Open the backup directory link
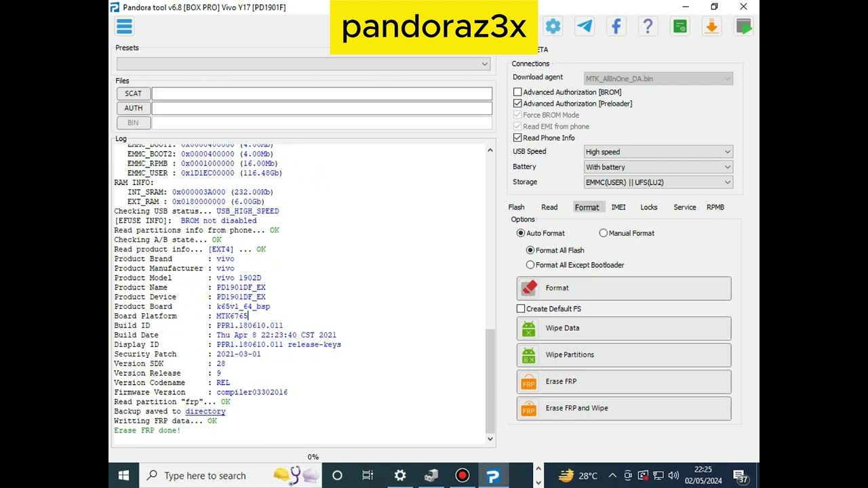The height and width of the screenshot is (488, 868). 205,411
